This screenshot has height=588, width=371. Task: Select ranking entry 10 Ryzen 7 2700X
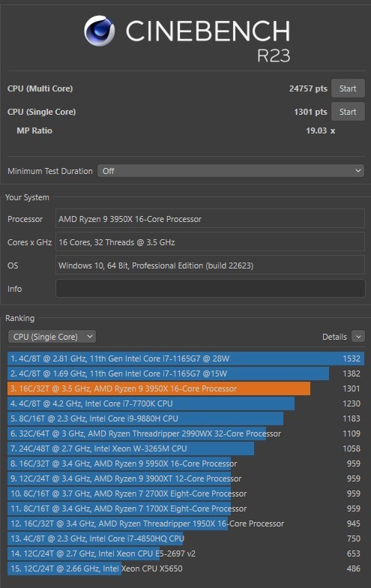186,493
